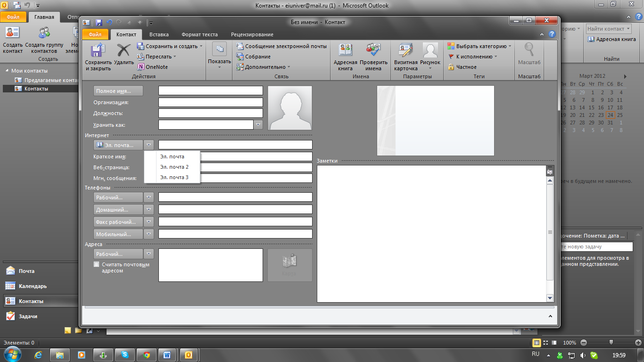644x362 pixels.
Task: Open Mail (Почта) in navigation pane
Action: pyautogui.click(x=26, y=271)
